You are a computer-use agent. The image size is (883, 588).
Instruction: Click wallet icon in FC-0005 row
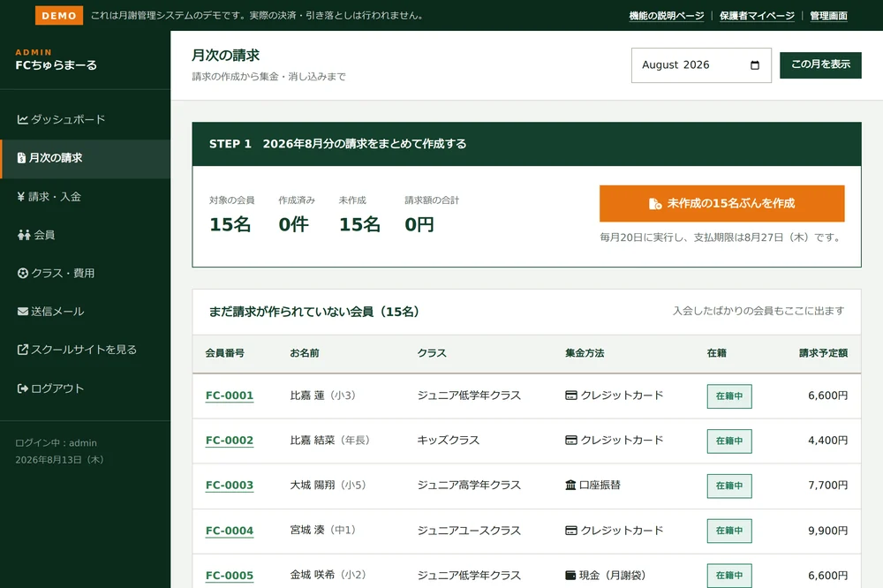tap(570, 575)
